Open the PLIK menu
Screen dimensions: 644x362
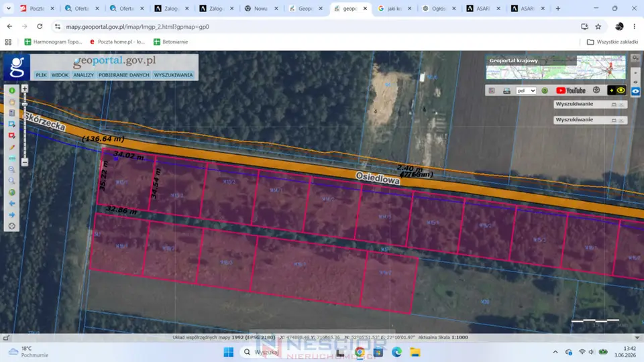pyautogui.click(x=41, y=75)
